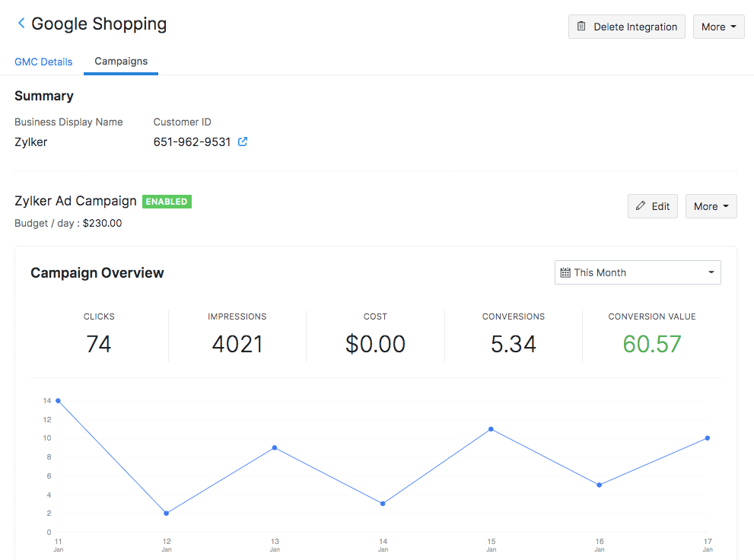Screen dimensions: 754x560
Task: Click the trash icon on Delete Integration button
Action: pos(583,27)
